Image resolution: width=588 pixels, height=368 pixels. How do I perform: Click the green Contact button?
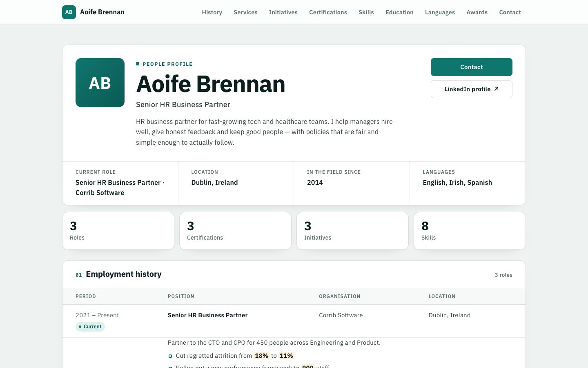(x=472, y=67)
